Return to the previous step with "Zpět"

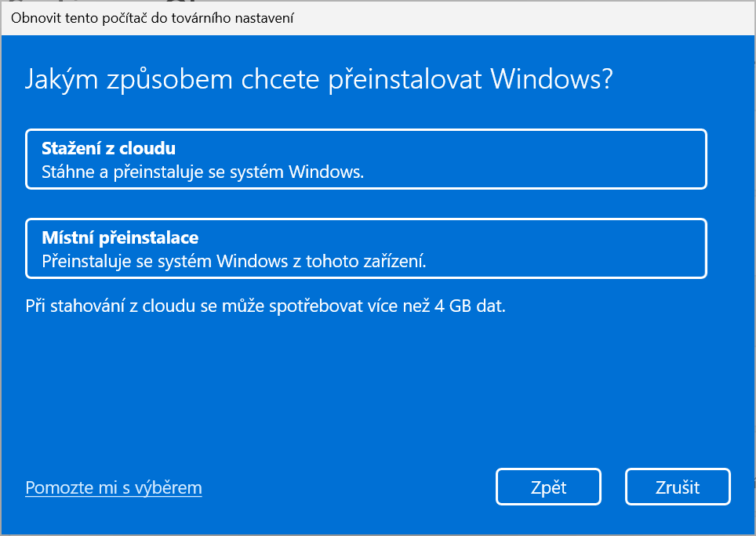coord(547,487)
